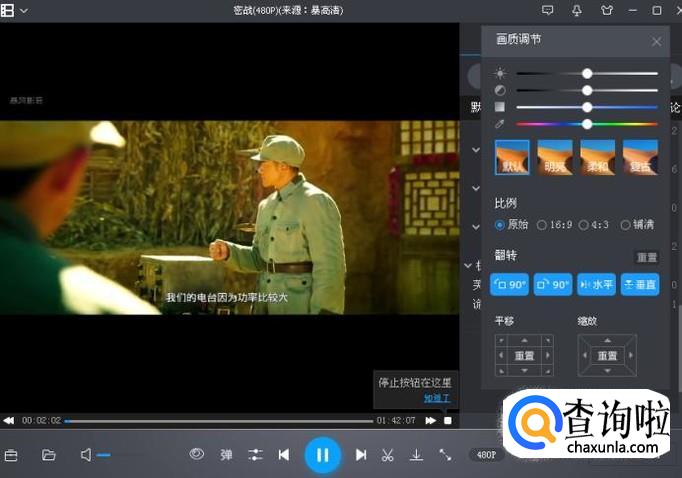
Task: Toggle the eye-shaped icon in control bar
Action: tap(197, 454)
